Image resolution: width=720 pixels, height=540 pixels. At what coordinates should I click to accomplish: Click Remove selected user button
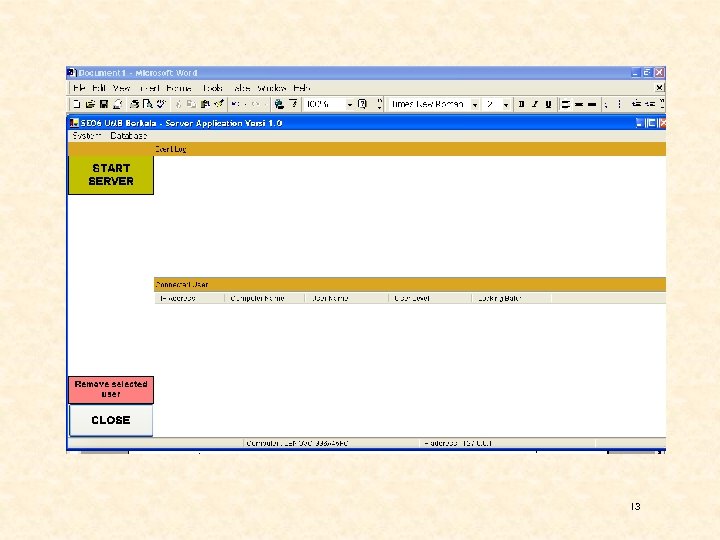click(x=111, y=389)
